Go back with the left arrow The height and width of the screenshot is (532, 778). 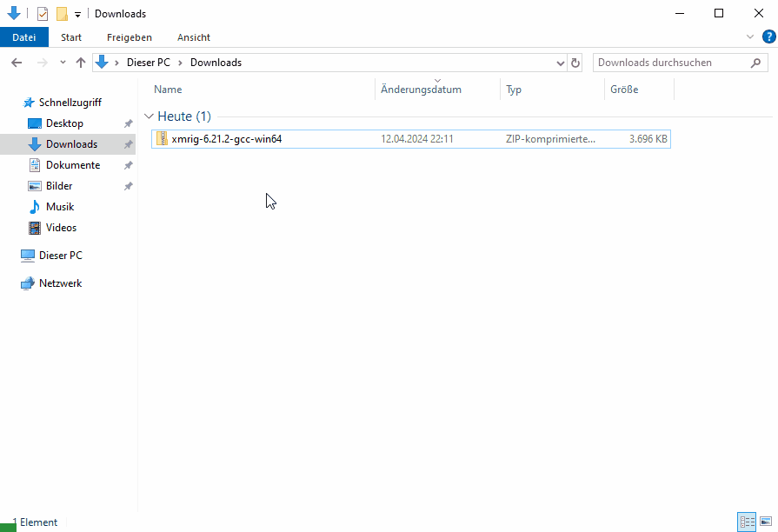(17, 63)
